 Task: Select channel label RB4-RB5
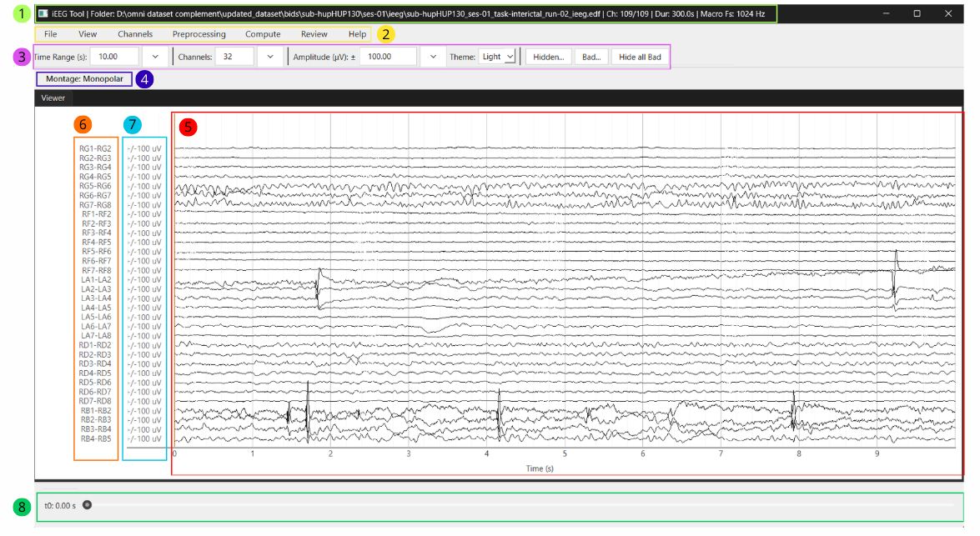click(x=96, y=439)
